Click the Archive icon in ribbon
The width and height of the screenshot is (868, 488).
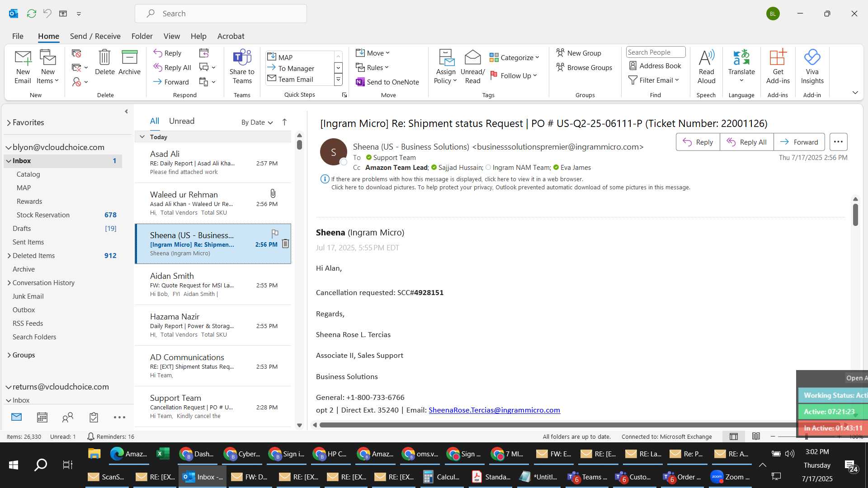click(129, 57)
